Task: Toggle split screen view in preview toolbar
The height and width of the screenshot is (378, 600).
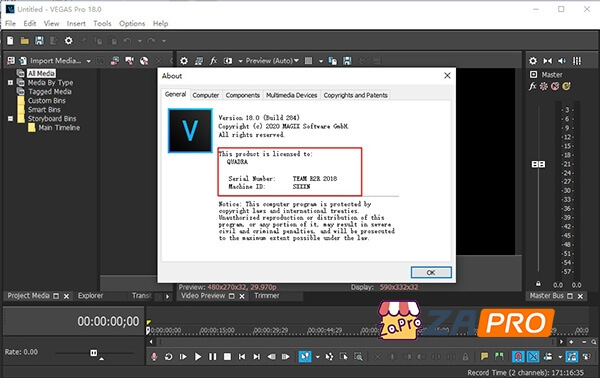Action: 228,61
